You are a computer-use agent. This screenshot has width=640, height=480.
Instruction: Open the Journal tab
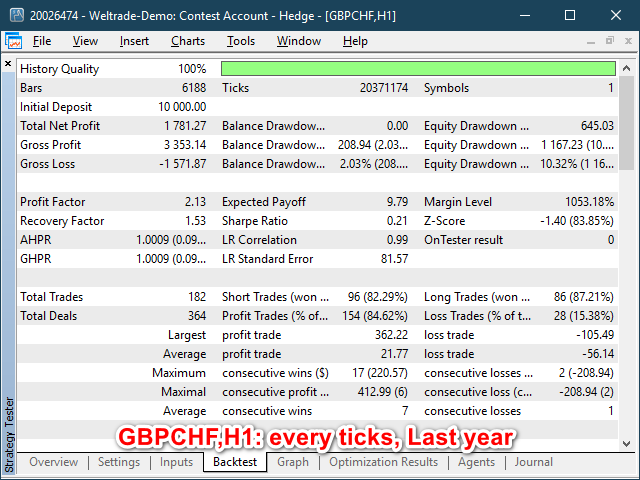(534, 462)
